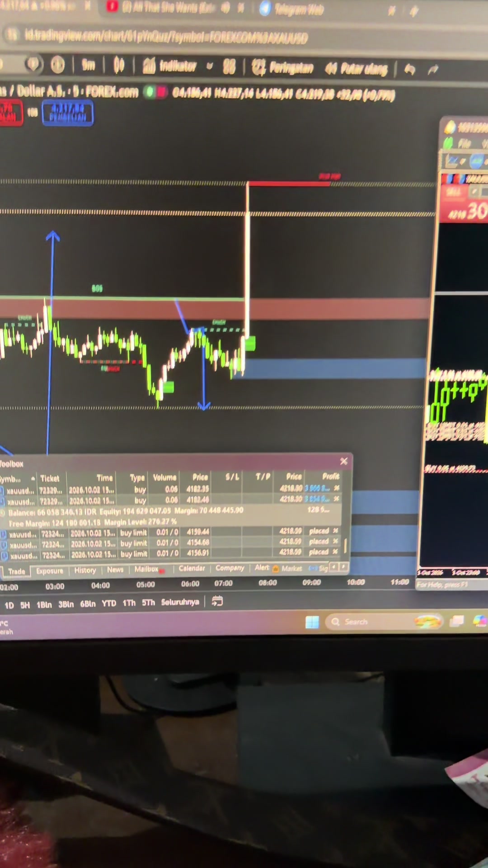Open the Company tab
This screenshot has width=488, height=868.
tap(230, 568)
